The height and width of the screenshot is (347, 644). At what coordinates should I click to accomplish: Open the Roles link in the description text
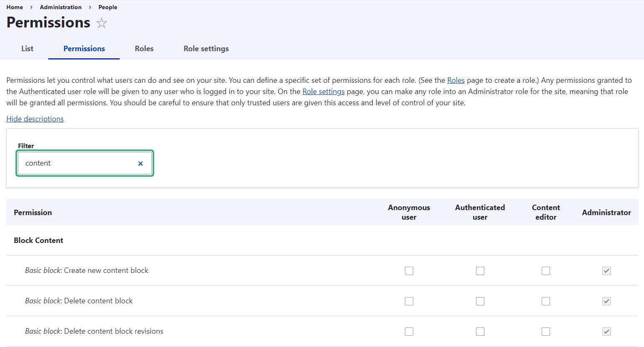point(456,80)
